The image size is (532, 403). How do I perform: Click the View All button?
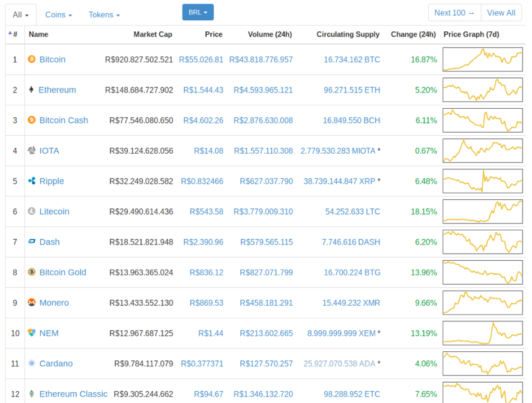point(501,13)
